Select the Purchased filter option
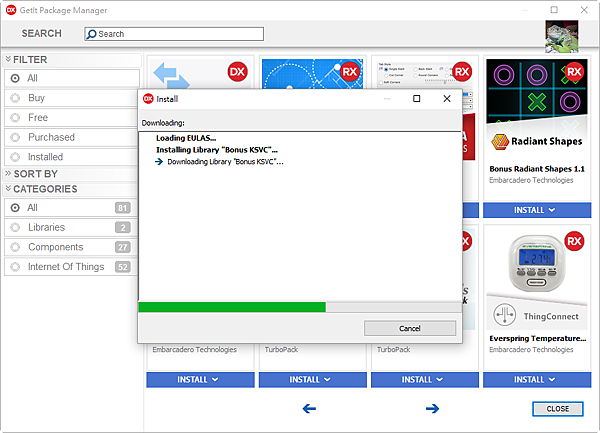 click(x=72, y=137)
